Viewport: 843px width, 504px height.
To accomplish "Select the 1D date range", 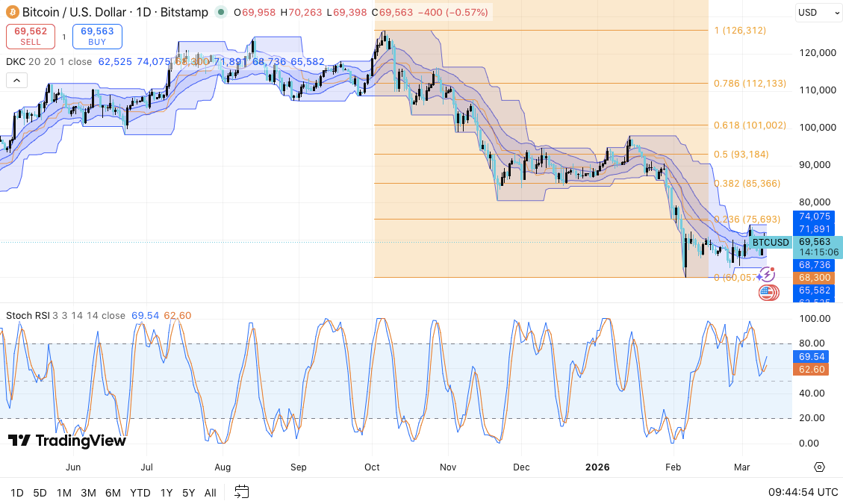I will pos(16,493).
